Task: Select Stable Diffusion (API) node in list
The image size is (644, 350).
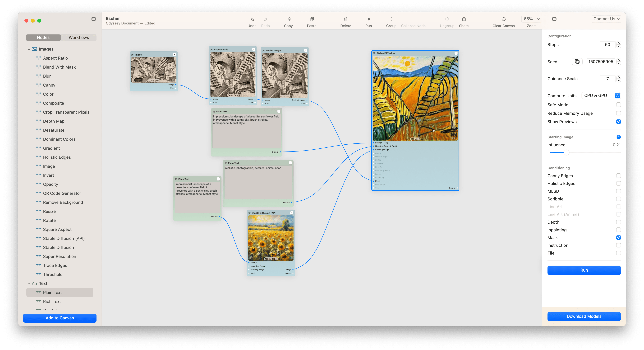Action: point(64,238)
